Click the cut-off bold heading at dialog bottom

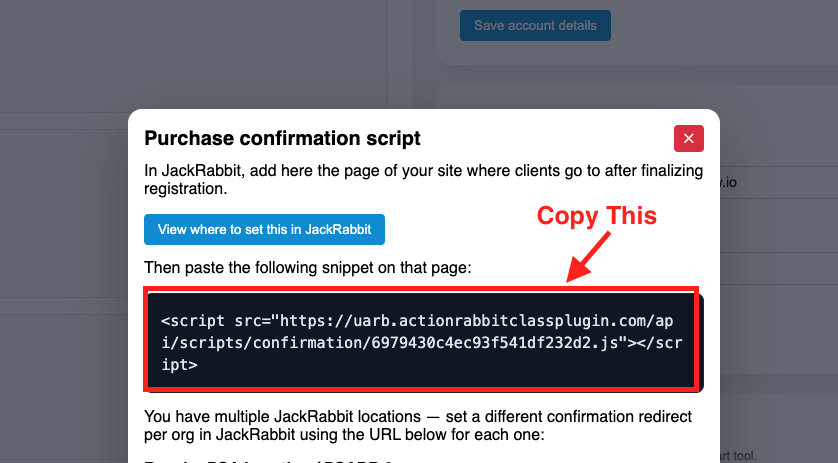click(x=267, y=460)
